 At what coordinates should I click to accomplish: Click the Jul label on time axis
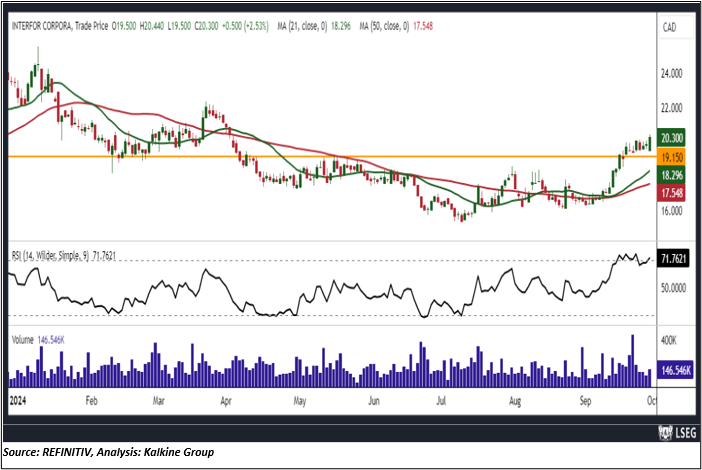point(441,401)
